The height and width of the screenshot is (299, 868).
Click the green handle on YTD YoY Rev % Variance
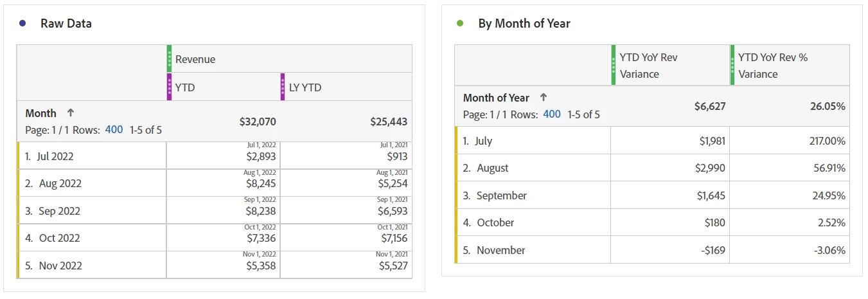point(732,65)
